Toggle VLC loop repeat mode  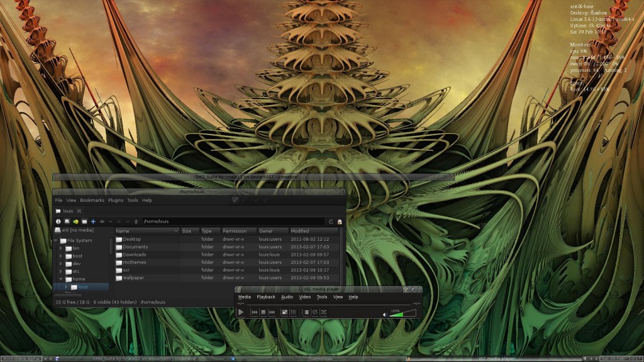tap(314, 312)
